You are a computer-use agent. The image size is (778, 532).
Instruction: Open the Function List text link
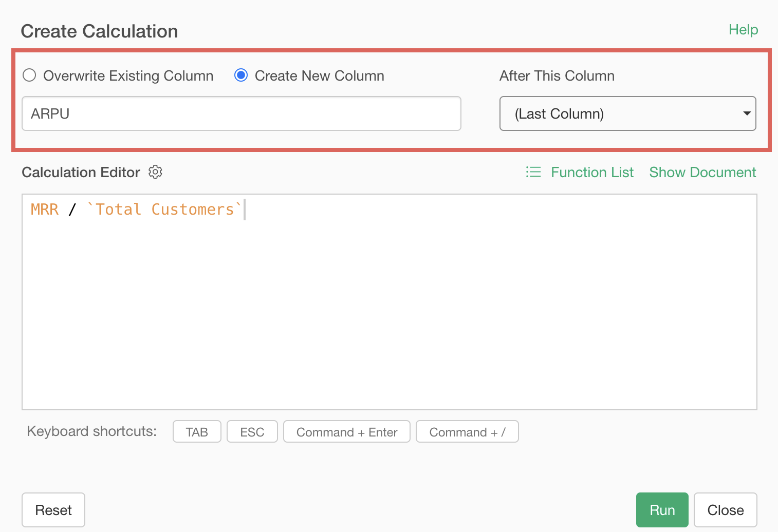tap(592, 172)
